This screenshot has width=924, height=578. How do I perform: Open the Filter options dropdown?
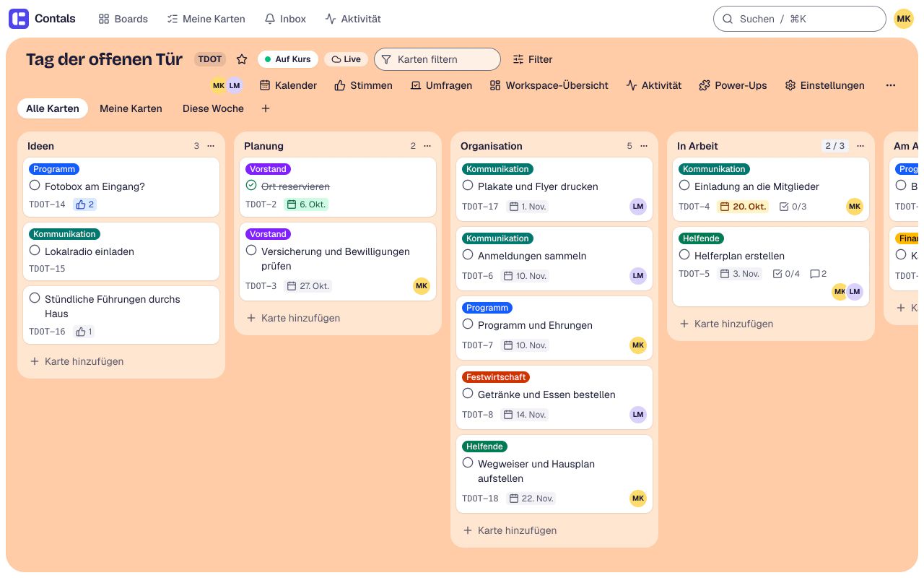click(533, 59)
